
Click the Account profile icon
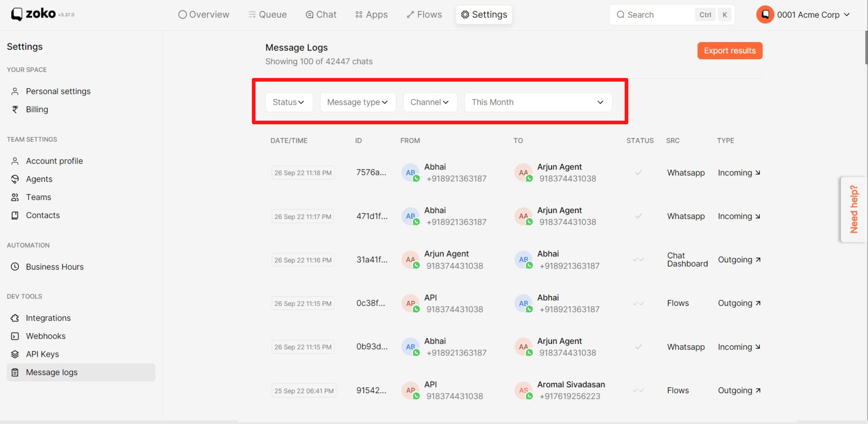[x=15, y=161]
